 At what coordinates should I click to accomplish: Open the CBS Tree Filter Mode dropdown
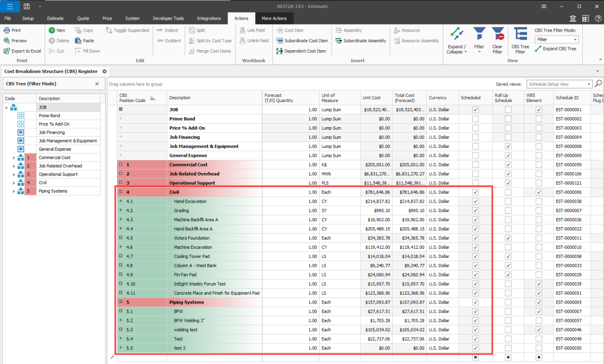click(x=575, y=39)
